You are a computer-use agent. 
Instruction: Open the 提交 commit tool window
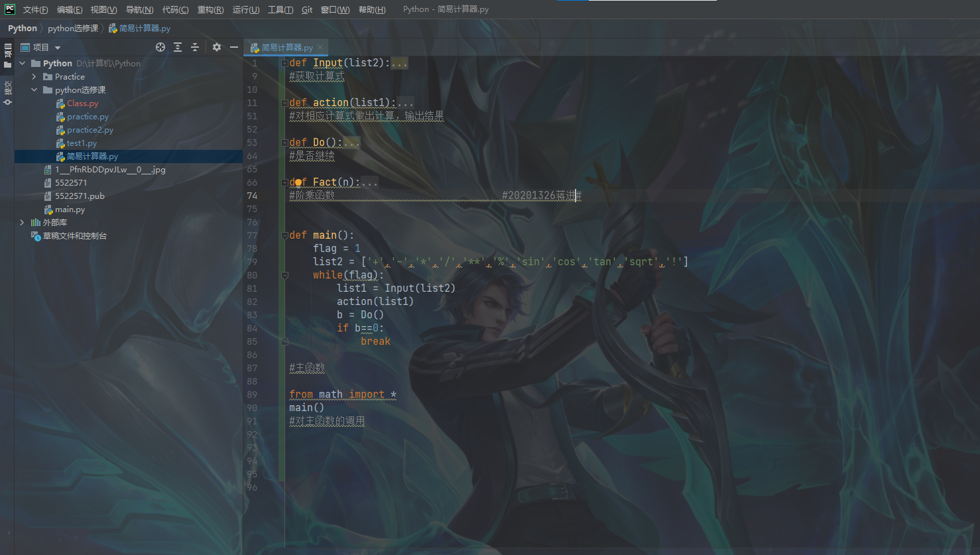click(x=8, y=93)
